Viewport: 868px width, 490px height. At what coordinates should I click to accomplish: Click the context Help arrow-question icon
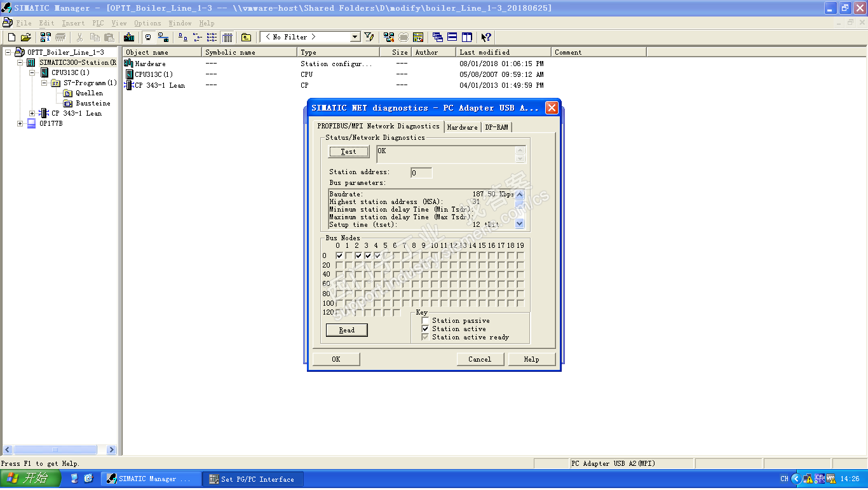click(486, 37)
